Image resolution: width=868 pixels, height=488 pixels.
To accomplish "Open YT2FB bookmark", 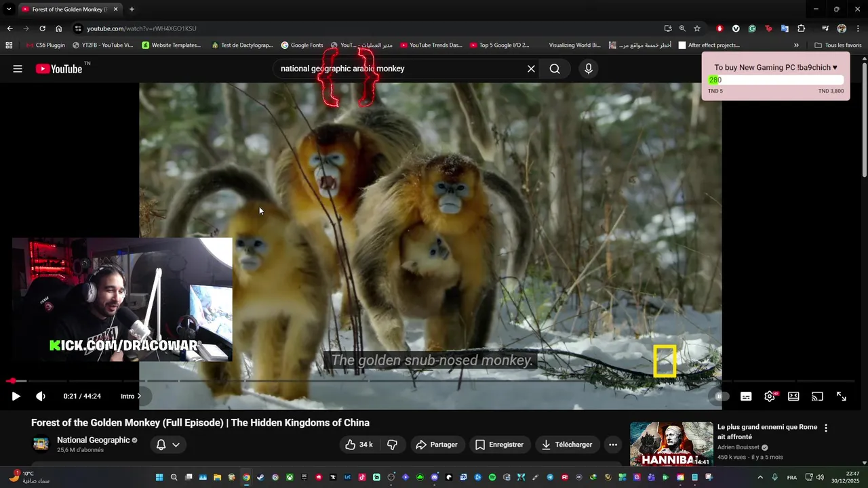I will [102, 45].
